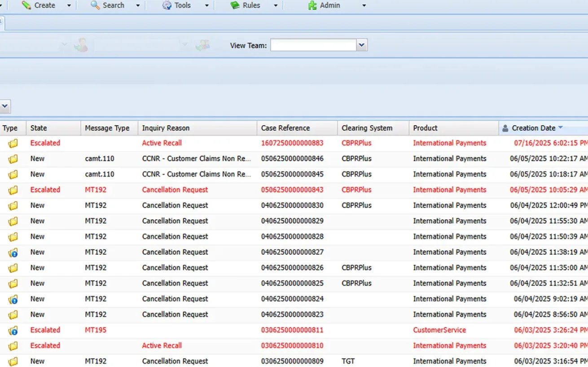Open the Search menu label
The width and height of the screenshot is (588, 367).
(x=113, y=5)
